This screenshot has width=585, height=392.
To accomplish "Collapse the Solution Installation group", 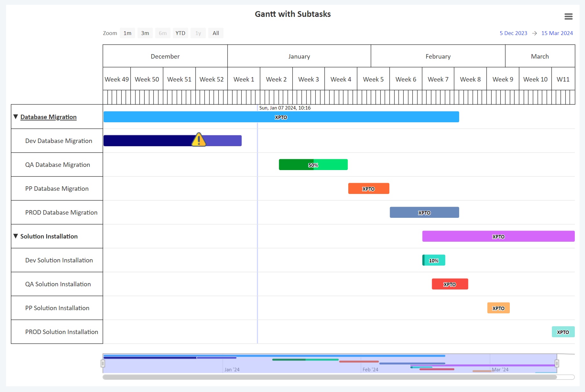I will (x=15, y=236).
